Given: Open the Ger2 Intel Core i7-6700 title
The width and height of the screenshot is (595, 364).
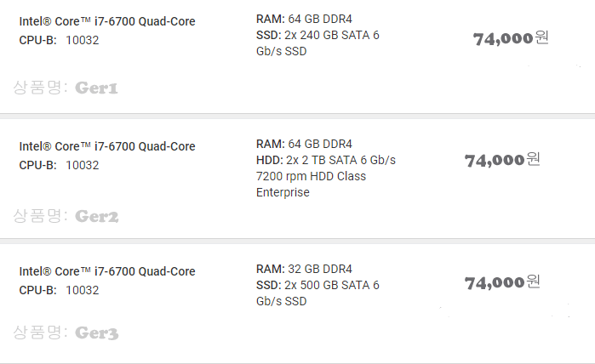Looking at the screenshot, I should point(107,146).
